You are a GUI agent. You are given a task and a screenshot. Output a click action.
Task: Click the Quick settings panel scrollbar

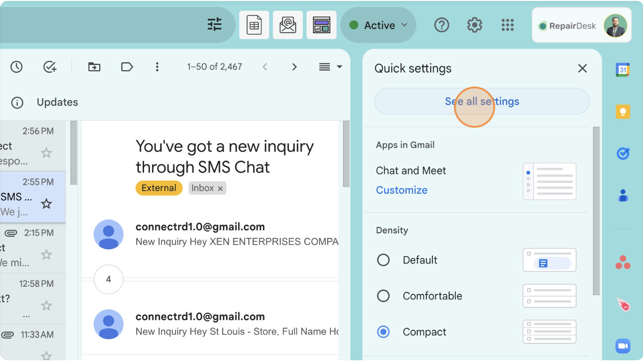tap(596, 211)
